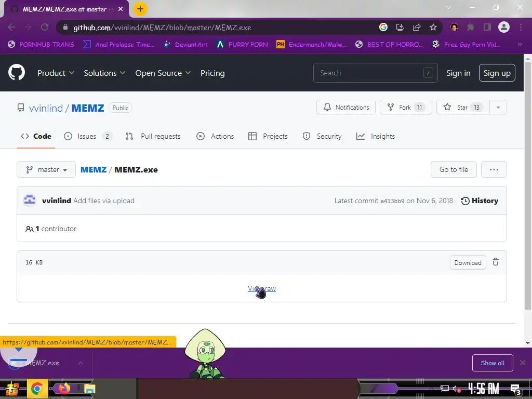This screenshot has width=532, height=399.
Task: Open the Extensions puzzle icon
Action: pos(471,27)
